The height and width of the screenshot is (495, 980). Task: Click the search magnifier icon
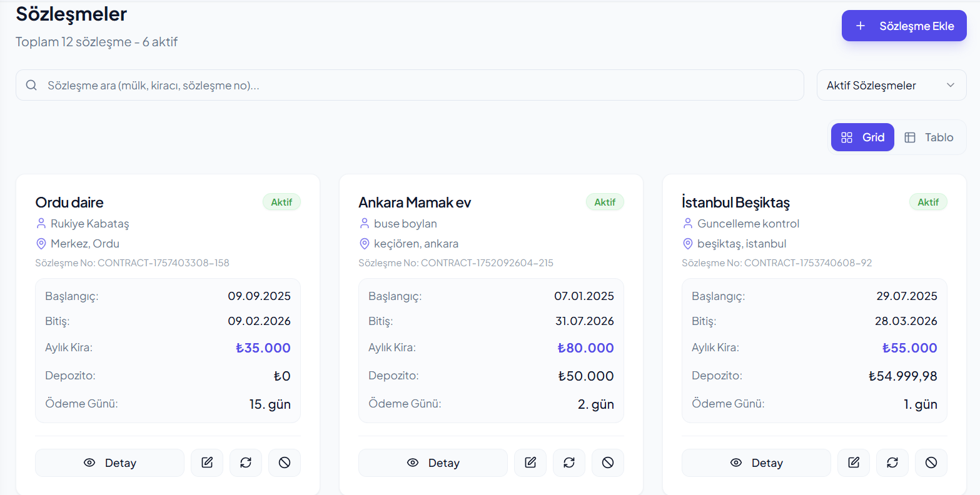[x=31, y=86]
